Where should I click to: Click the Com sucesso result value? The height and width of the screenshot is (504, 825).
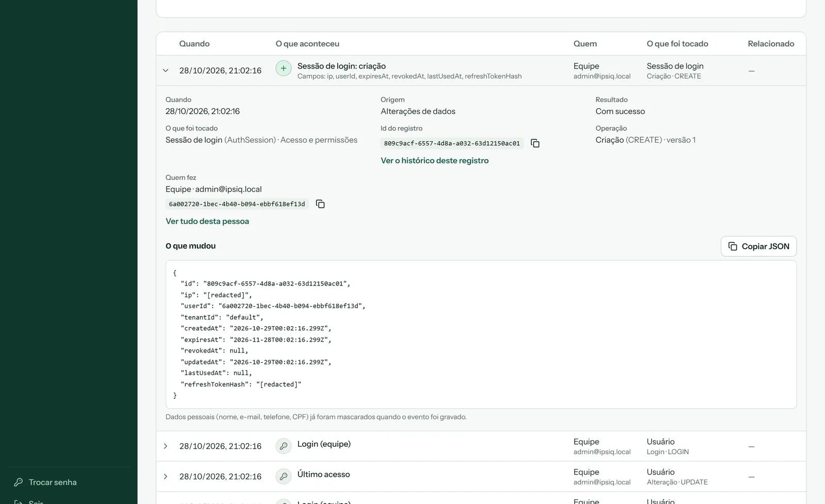pos(620,111)
